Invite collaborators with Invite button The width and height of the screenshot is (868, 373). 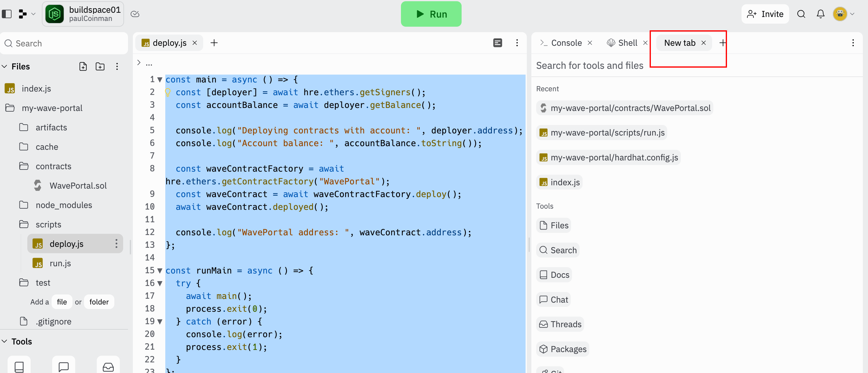765,14
